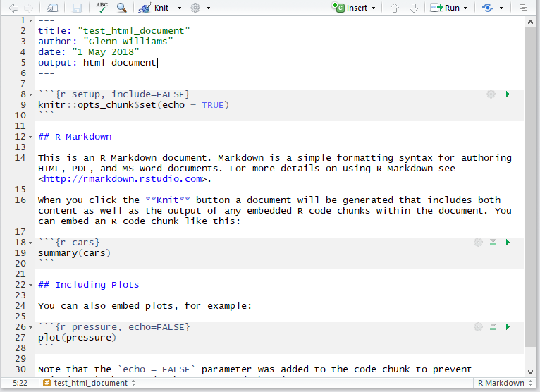Click the knitr::opts_chunk$set code line
This screenshot has height=392, width=540.
133,105
